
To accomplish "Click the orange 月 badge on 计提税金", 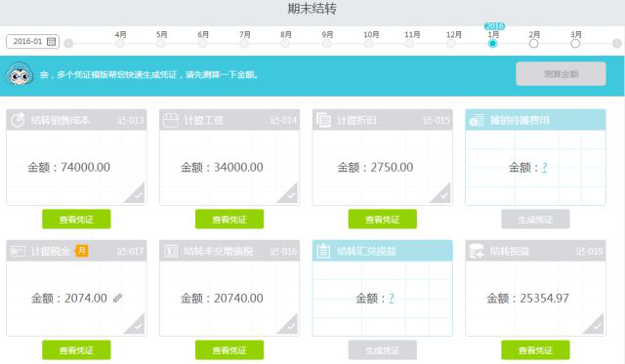I will [x=82, y=251].
